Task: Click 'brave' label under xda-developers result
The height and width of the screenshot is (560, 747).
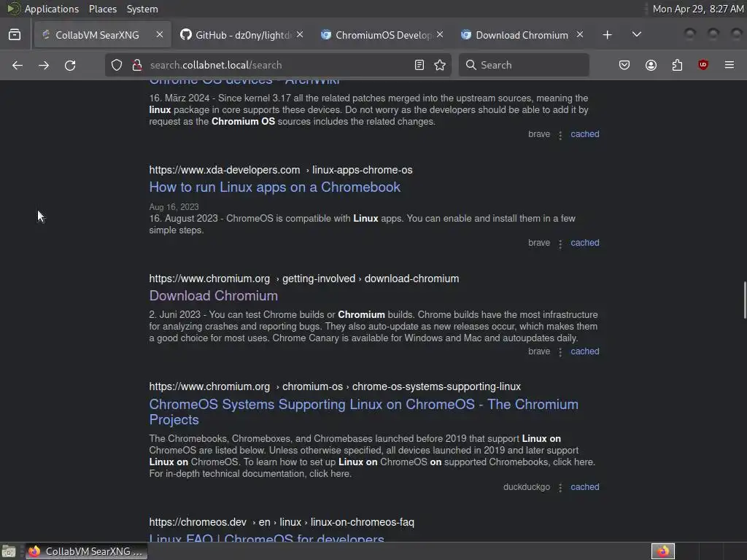Action: tap(539, 243)
